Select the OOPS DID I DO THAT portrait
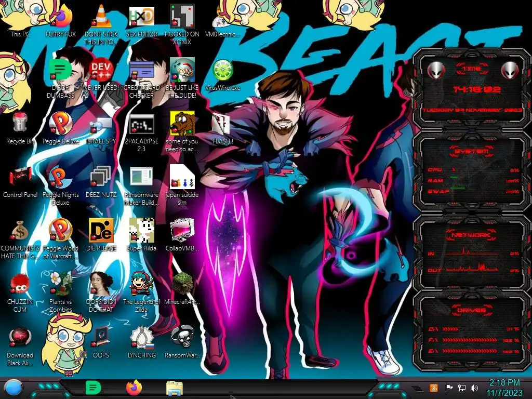The height and width of the screenshot is (399, 532). coord(101,284)
